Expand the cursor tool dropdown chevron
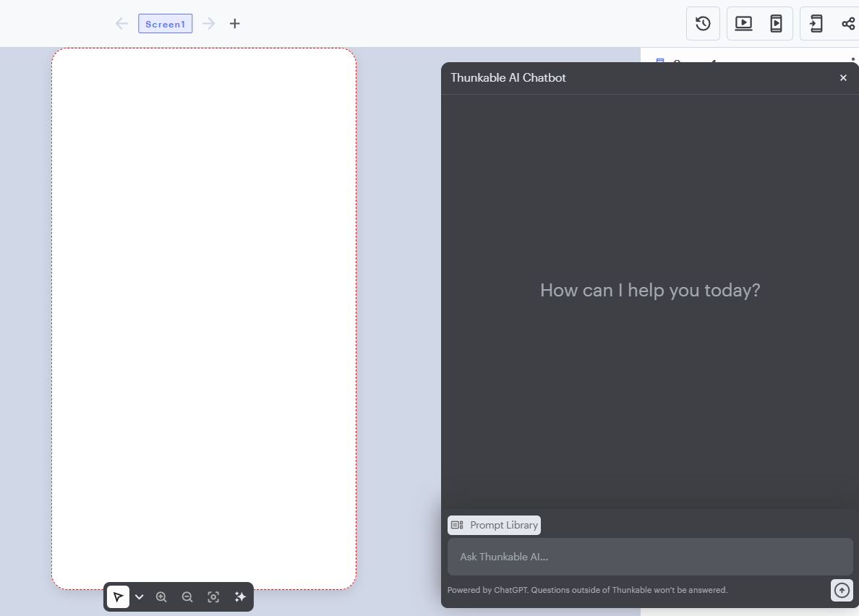Screen dimensions: 859x616 point(140,597)
